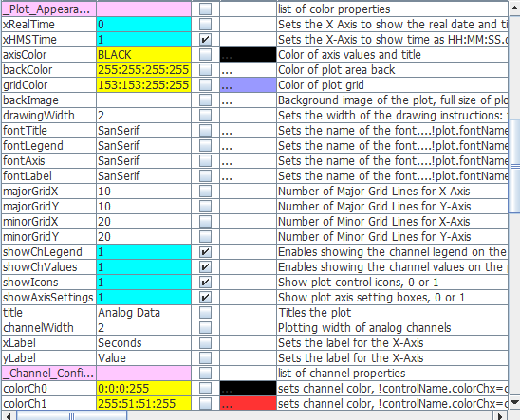Toggle the showIcons checkbox off
The height and width of the screenshot is (420, 520).
click(205, 283)
